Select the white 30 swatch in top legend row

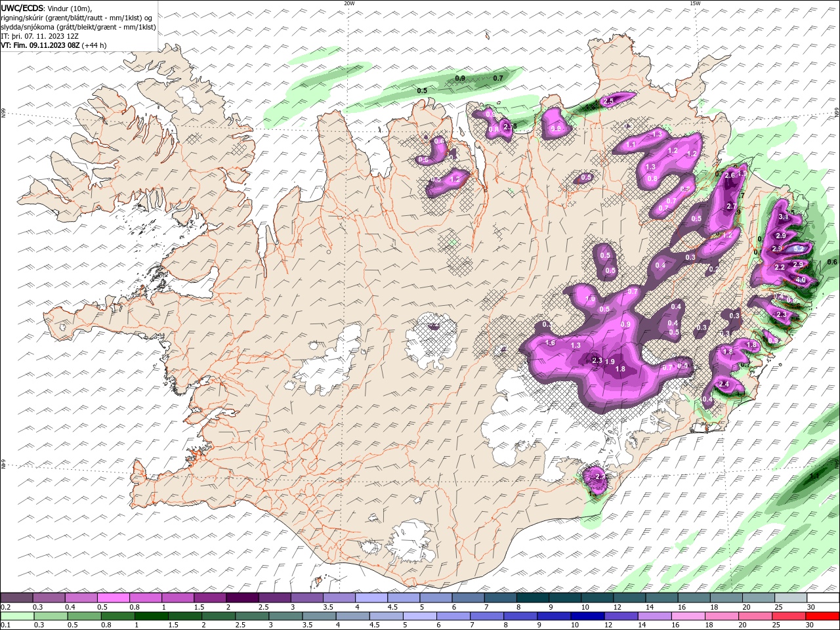[822, 598]
